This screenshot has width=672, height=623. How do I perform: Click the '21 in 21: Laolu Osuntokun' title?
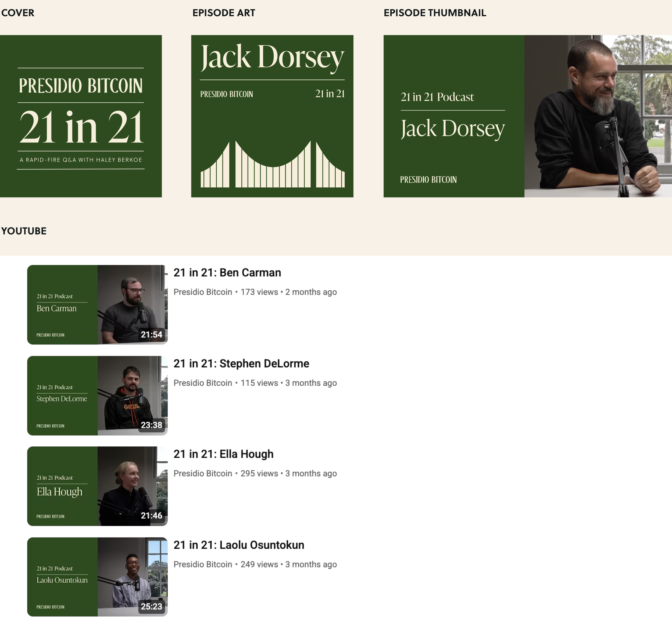click(239, 545)
